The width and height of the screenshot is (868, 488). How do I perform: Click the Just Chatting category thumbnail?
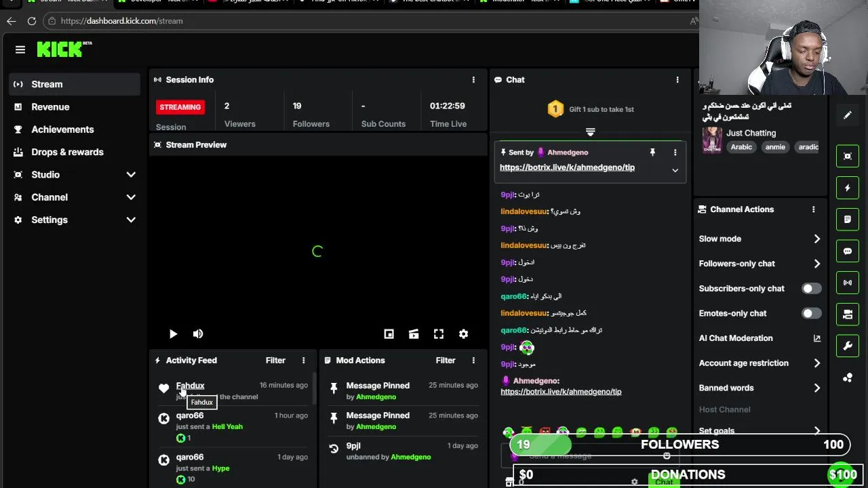click(x=712, y=140)
